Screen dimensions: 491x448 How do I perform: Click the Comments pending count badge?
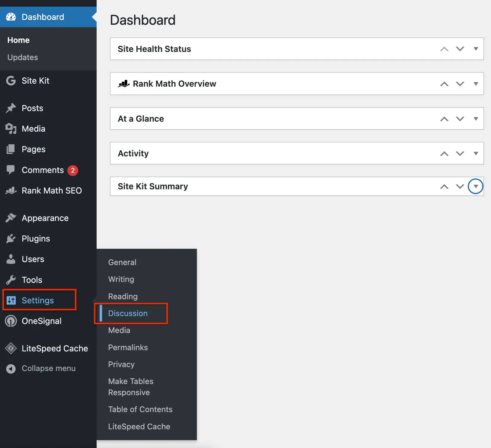(x=73, y=170)
